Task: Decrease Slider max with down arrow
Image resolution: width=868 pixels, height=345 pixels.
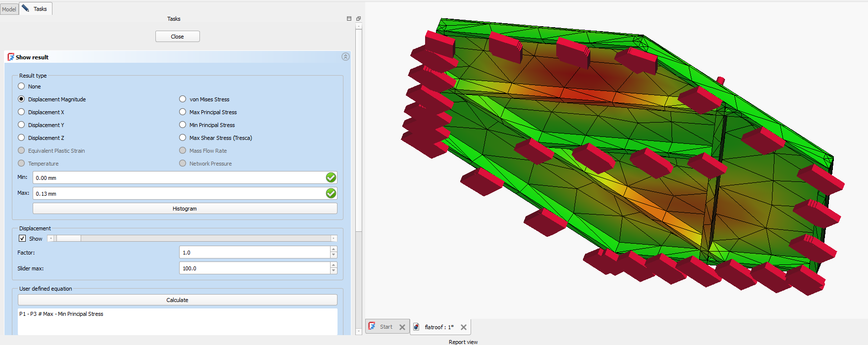Action: (334, 271)
